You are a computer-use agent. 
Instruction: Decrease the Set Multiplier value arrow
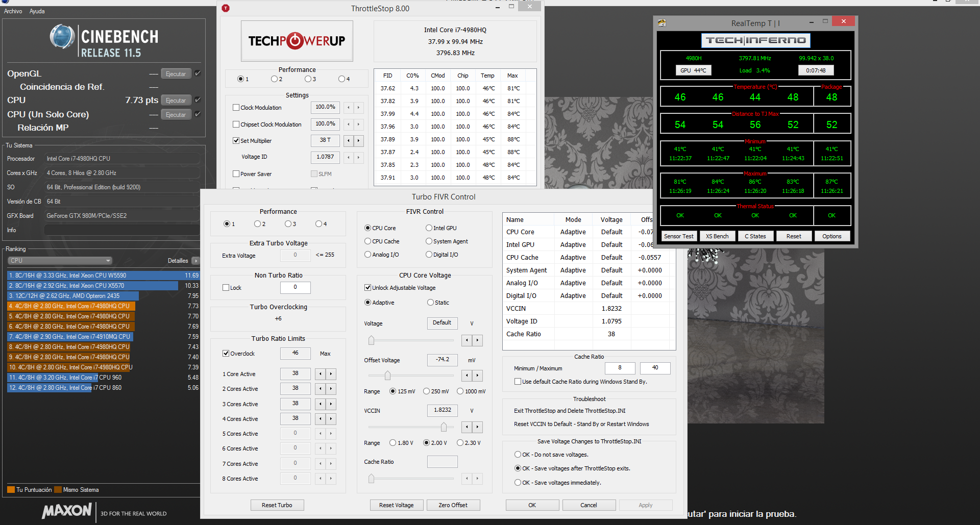click(349, 140)
